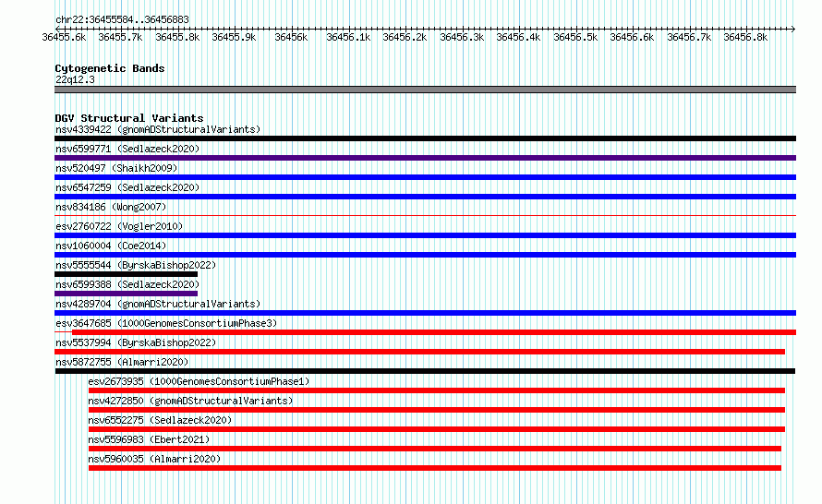Viewport: 822px width, 504px height.
Task: Open the nsv834186 Wong2007 label
Action: tap(111, 207)
